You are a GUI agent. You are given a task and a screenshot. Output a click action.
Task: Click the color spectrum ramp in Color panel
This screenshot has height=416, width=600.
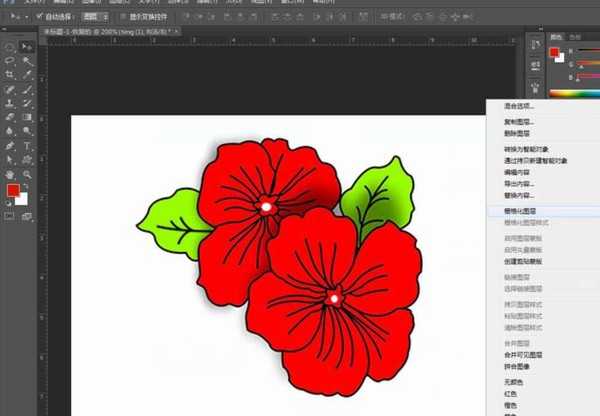(x=574, y=93)
